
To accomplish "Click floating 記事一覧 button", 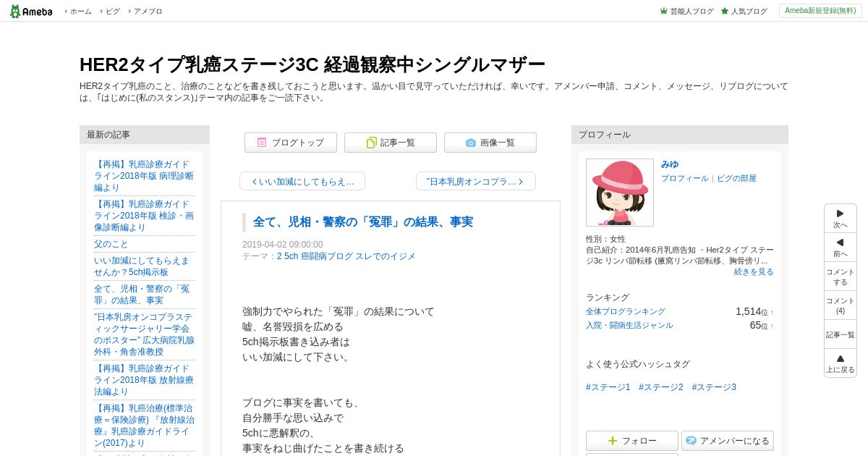I will [841, 334].
